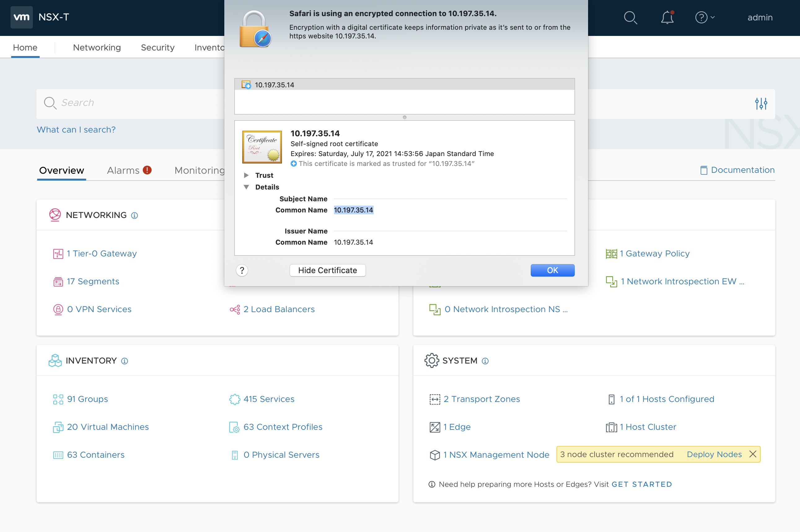
Task: Dismiss the 3 node cluster recommendation
Action: point(753,454)
